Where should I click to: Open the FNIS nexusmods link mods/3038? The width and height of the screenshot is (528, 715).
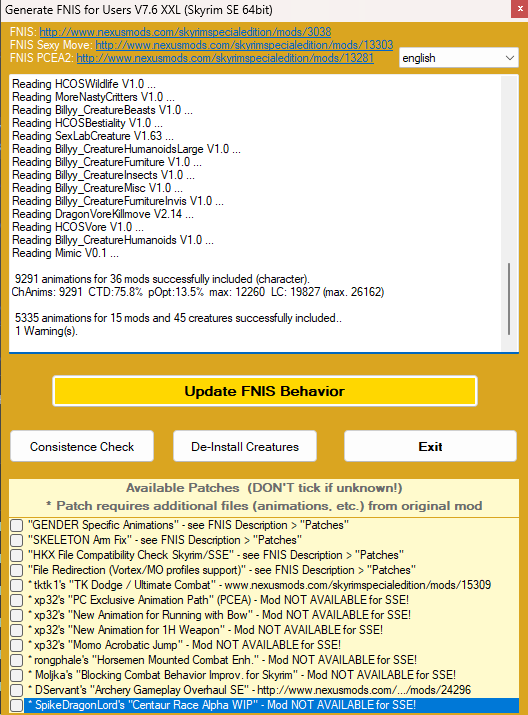pos(185,32)
